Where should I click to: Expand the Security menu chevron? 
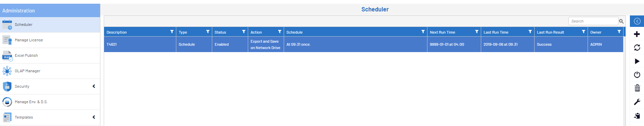tap(94, 86)
